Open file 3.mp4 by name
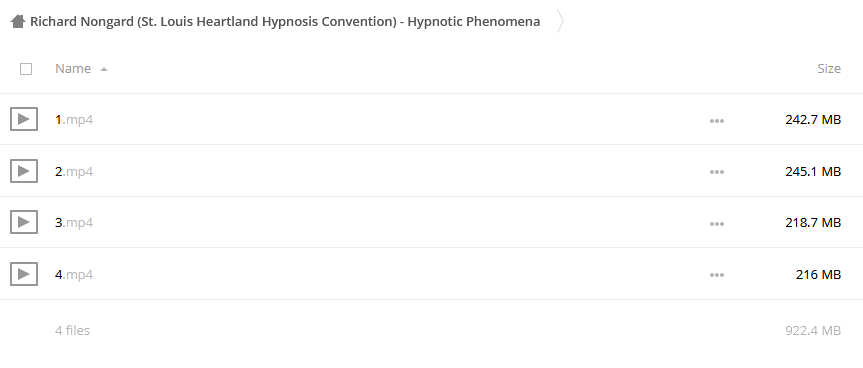 pos(74,222)
